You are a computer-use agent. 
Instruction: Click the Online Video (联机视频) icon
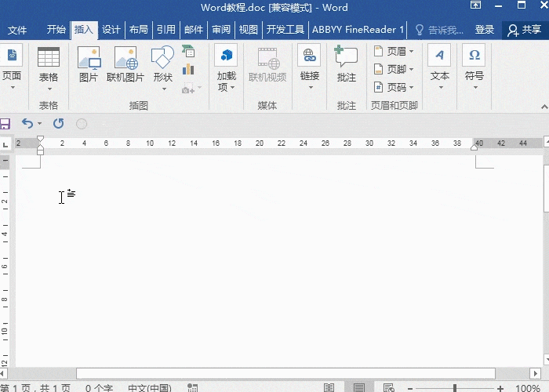click(268, 65)
